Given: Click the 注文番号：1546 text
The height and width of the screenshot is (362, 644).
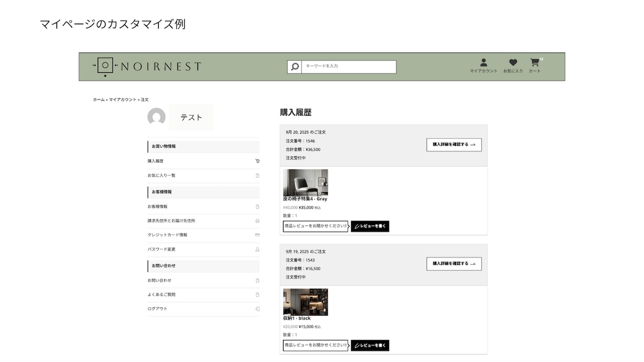Looking at the screenshot, I should (300, 141).
